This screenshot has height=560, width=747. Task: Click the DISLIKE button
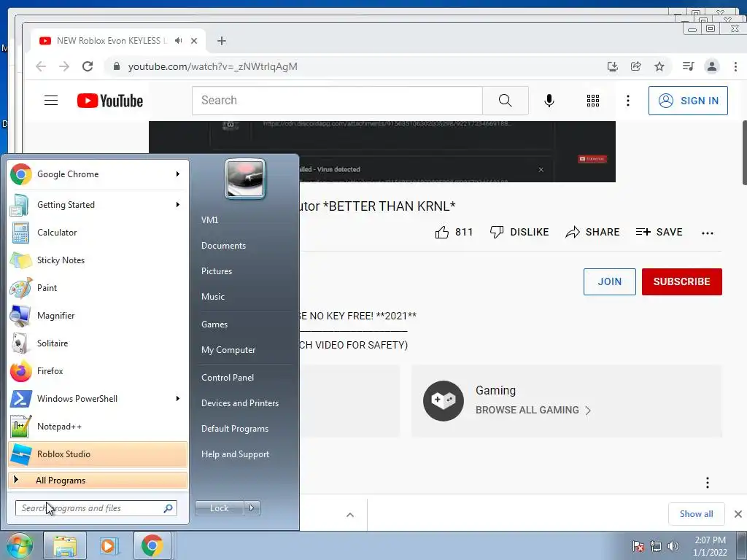point(519,232)
